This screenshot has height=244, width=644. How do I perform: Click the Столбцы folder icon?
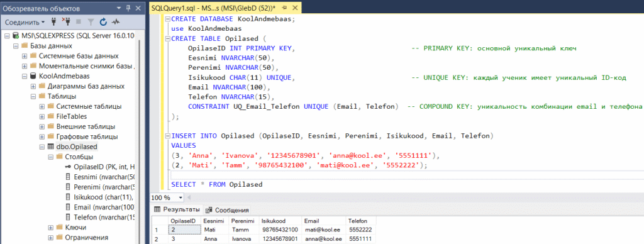pyautogui.click(x=60, y=157)
